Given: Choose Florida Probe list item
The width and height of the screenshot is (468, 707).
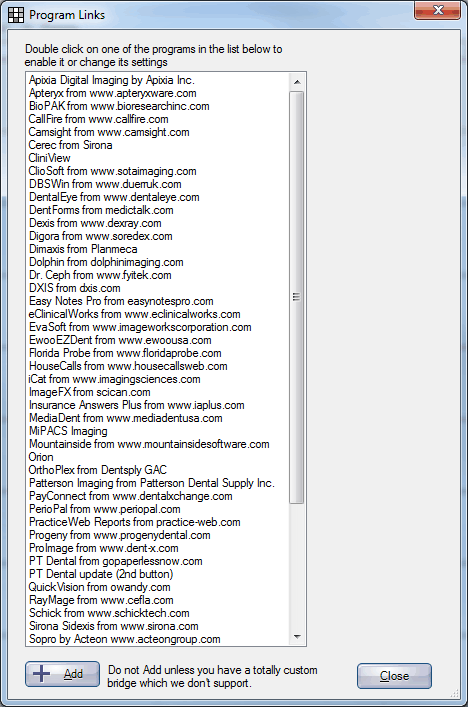Looking at the screenshot, I should coord(125,353).
